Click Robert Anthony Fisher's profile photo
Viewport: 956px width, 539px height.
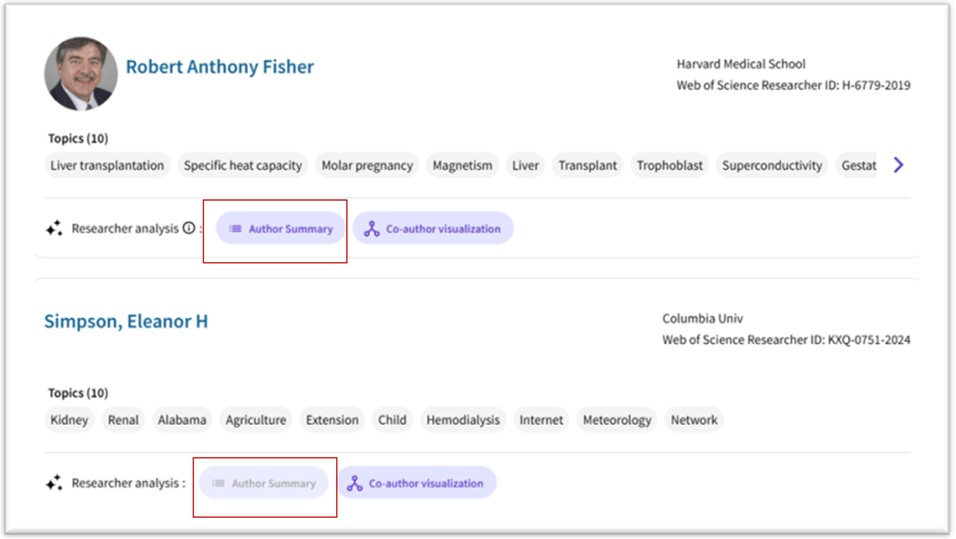80,73
